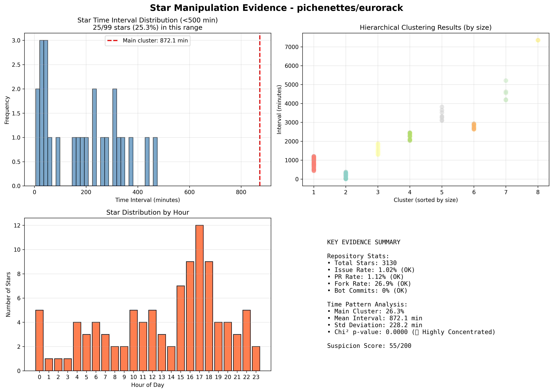Click the hour 23 bar
This screenshot has height=392, width=553.
256,358
